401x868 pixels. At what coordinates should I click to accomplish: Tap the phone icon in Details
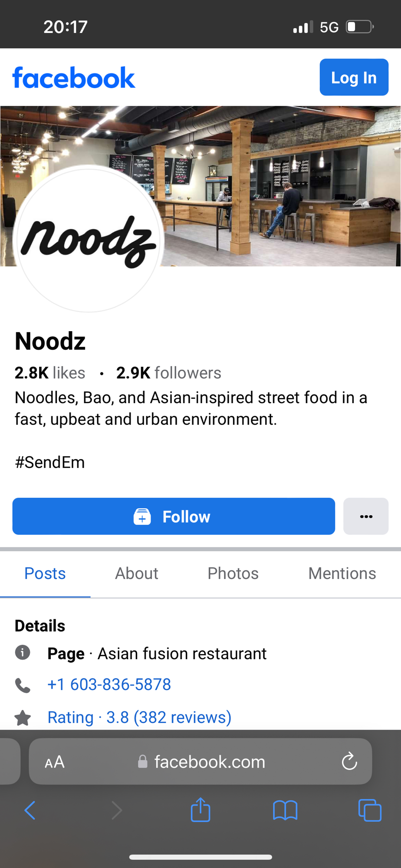point(23,685)
